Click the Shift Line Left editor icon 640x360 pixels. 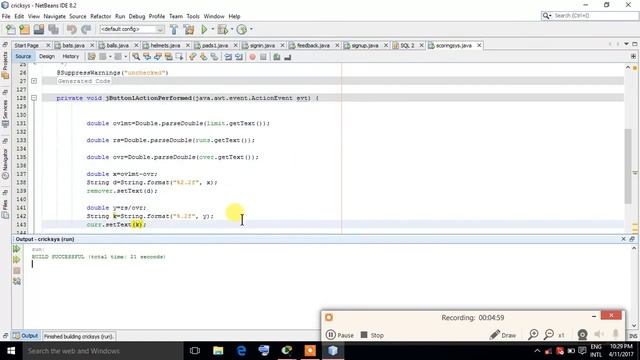228,57
